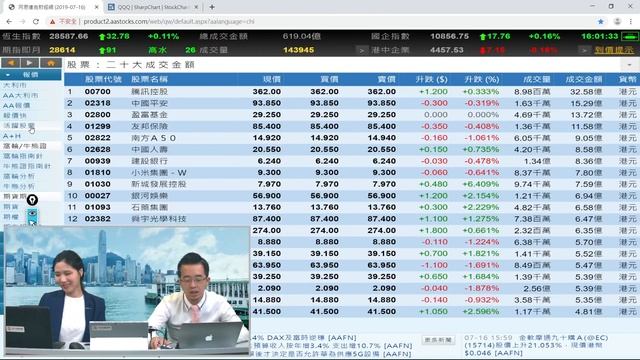Click the browser forward arrow
The height and width of the screenshot is (360, 640).
(x=22, y=22)
